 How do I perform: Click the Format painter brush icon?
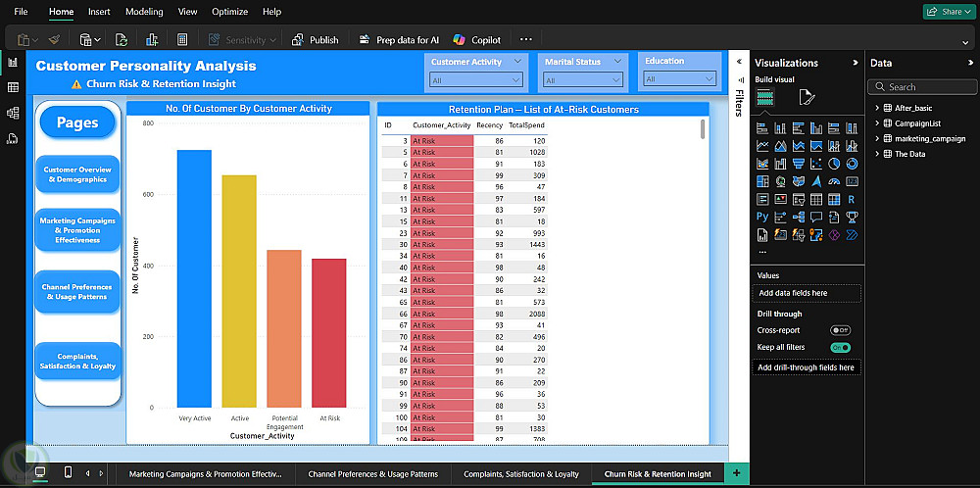pyautogui.click(x=54, y=39)
